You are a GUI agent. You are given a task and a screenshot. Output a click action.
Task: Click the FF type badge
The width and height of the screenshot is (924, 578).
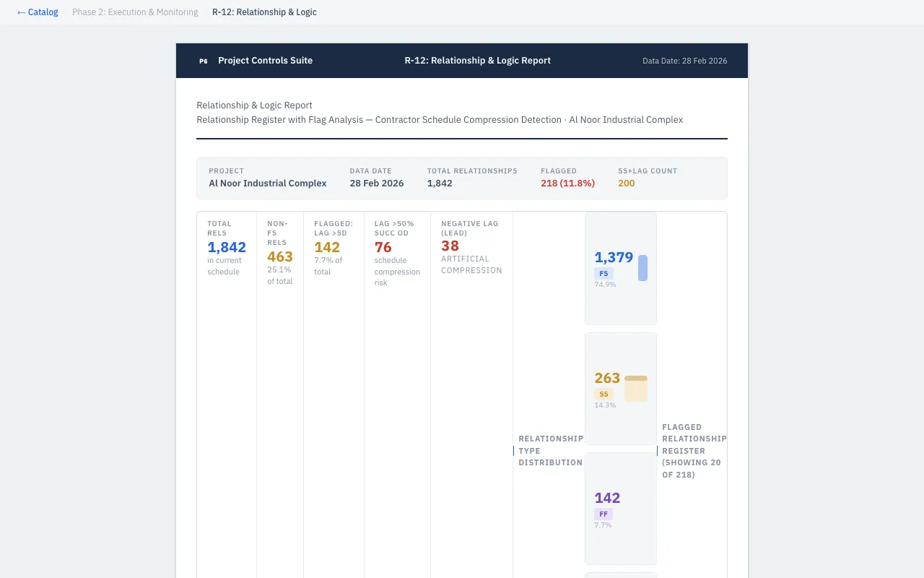click(x=603, y=514)
